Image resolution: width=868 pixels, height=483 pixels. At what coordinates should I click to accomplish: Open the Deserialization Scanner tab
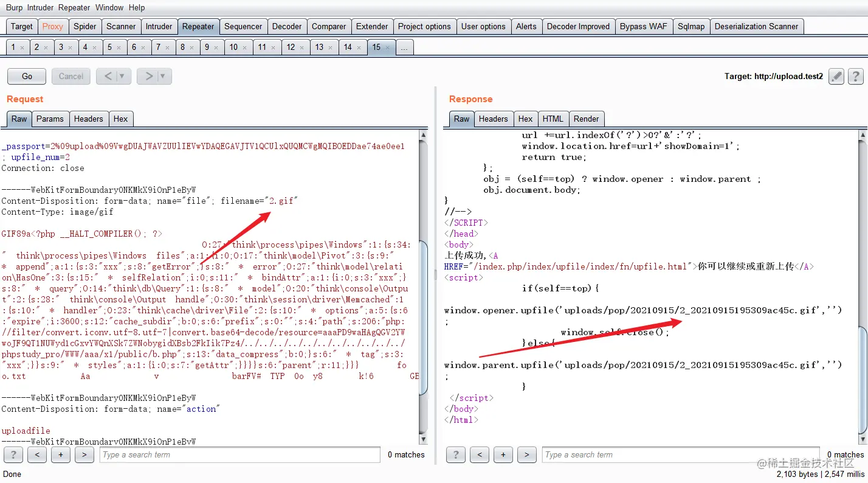click(757, 26)
